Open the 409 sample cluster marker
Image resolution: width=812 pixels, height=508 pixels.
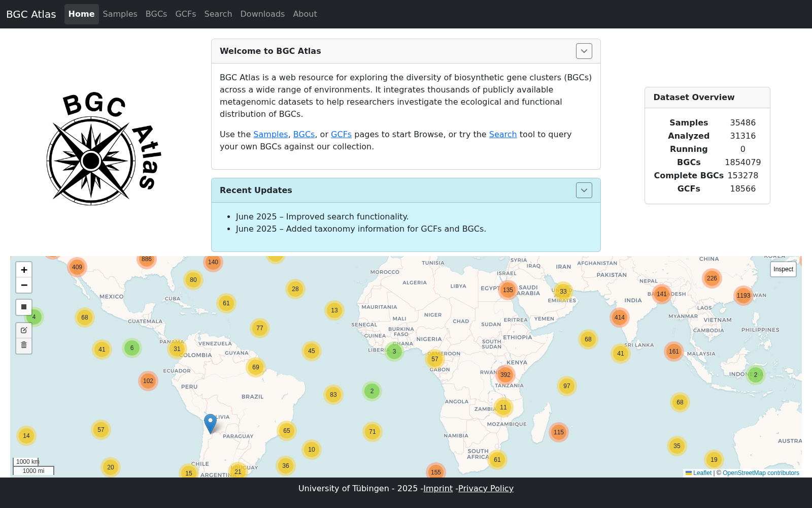[77, 267]
